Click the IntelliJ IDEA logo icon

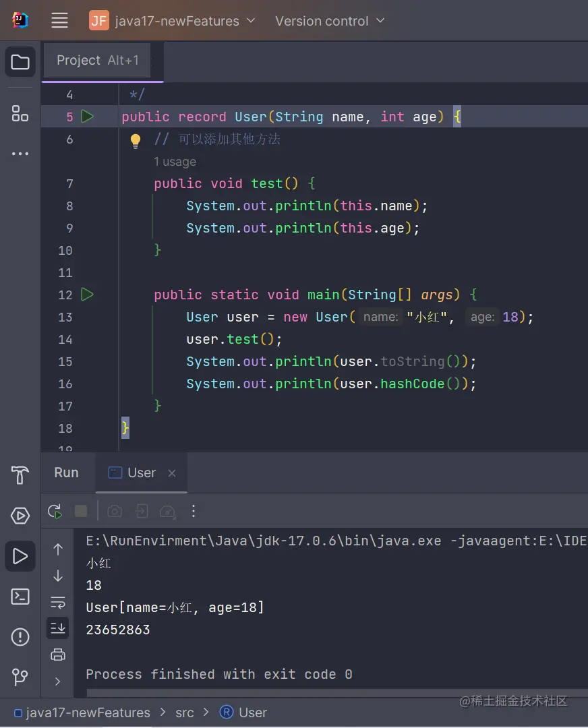20,20
